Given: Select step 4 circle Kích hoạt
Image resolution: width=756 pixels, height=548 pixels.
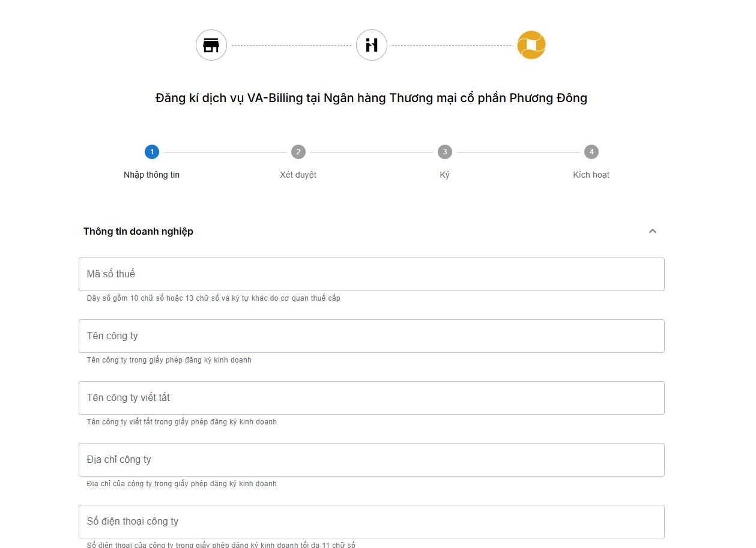Looking at the screenshot, I should [x=591, y=152].
